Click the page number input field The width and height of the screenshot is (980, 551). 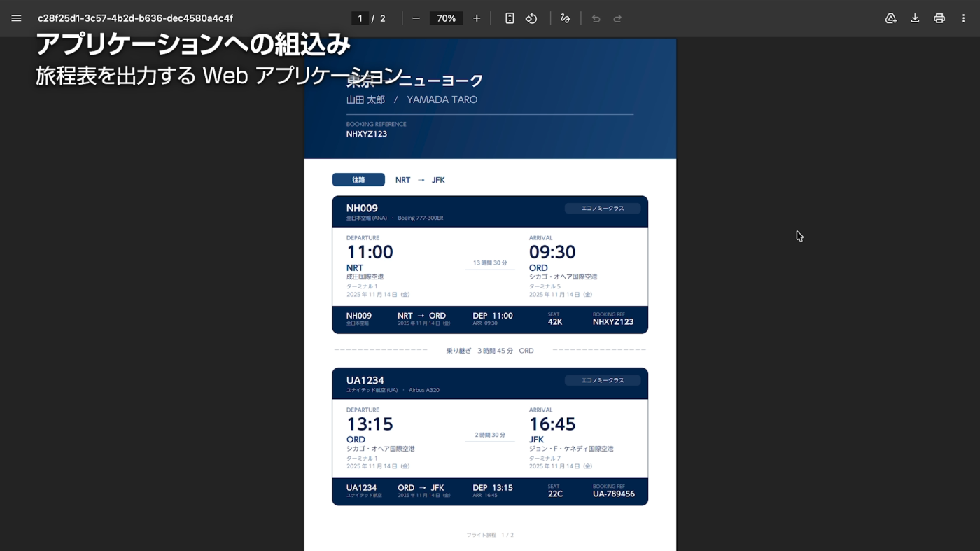click(360, 18)
